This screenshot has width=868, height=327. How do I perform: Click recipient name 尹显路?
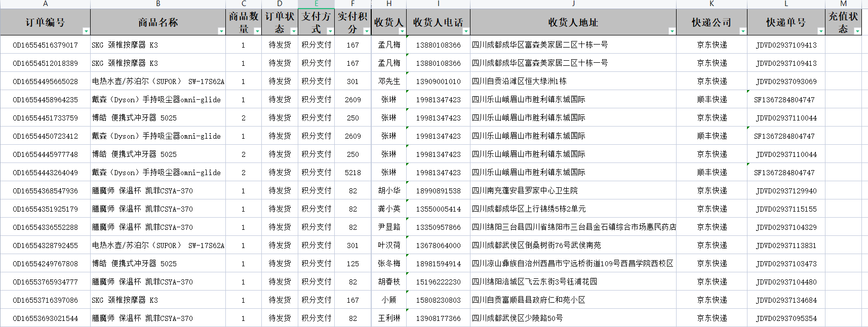[389, 227]
